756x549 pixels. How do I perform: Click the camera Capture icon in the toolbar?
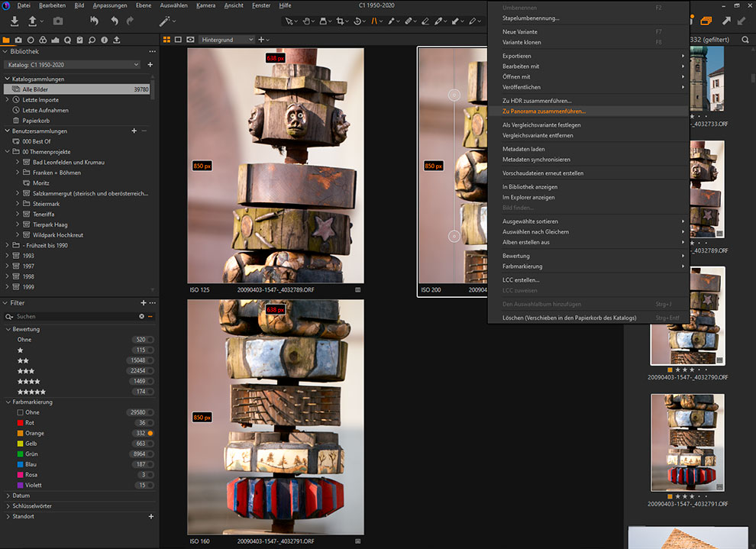point(58,21)
